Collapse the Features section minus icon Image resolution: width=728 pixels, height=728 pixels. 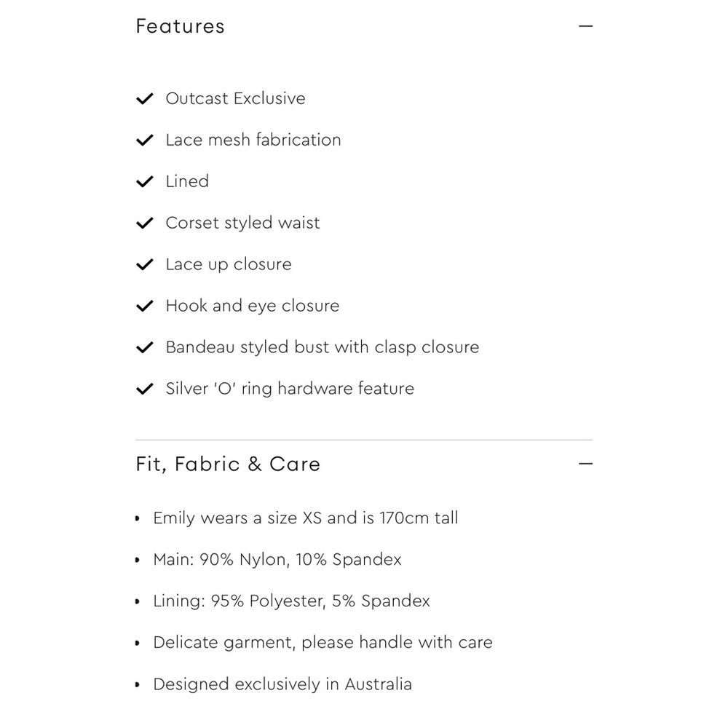585,26
